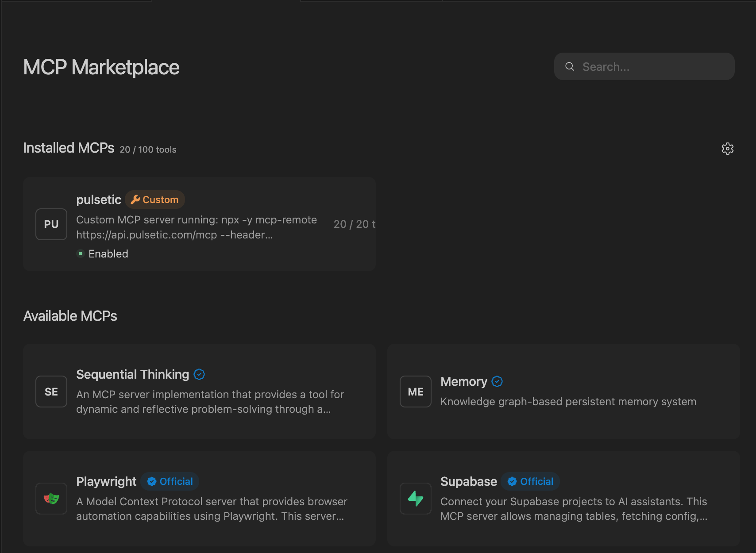Click the '20 / 100 tools' counter
The width and height of the screenshot is (756, 553).
148,150
